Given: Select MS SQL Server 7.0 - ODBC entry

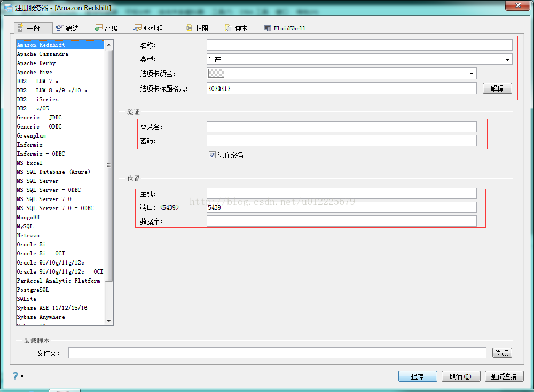Looking at the screenshot, I should point(60,208).
